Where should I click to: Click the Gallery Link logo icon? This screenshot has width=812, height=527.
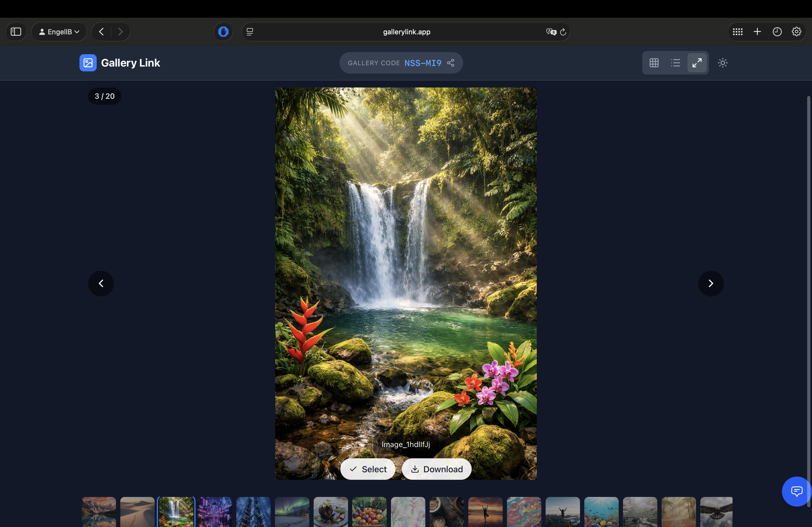pyautogui.click(x=88, y=63)
